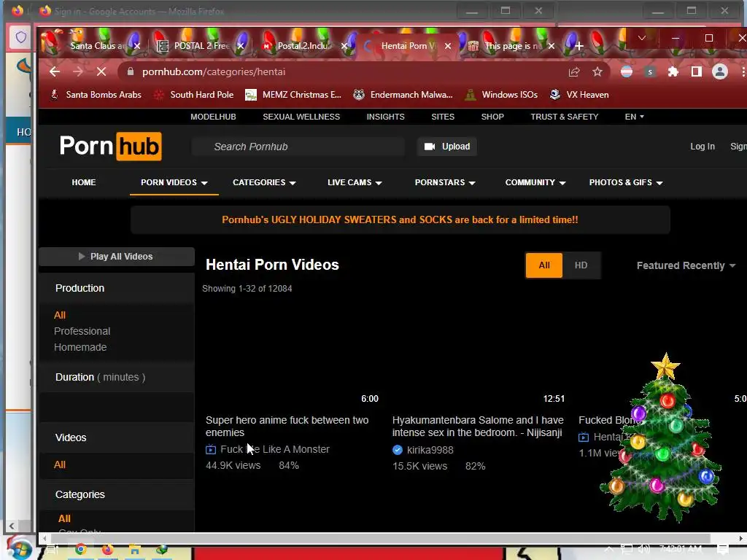
Task: Open Chrome from the taskbar
Action: [80, 550]
